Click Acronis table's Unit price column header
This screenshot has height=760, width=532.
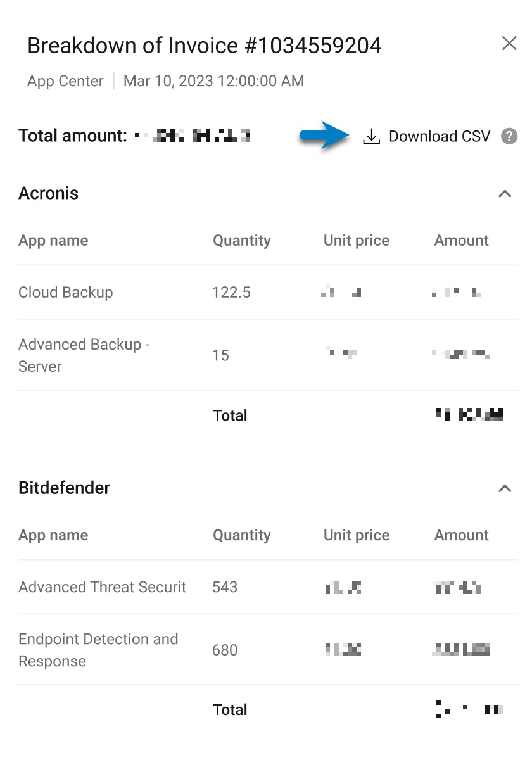coord(357,241)
